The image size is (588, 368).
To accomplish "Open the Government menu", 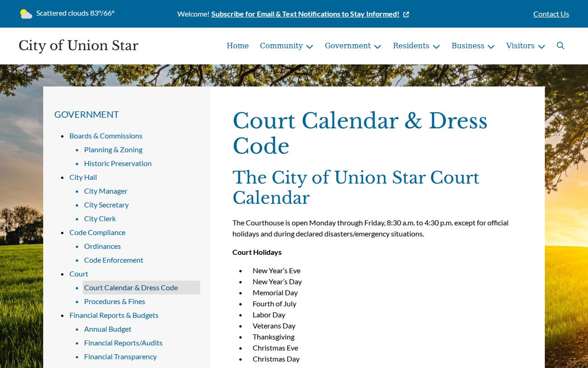I will [x=348, y=46].
